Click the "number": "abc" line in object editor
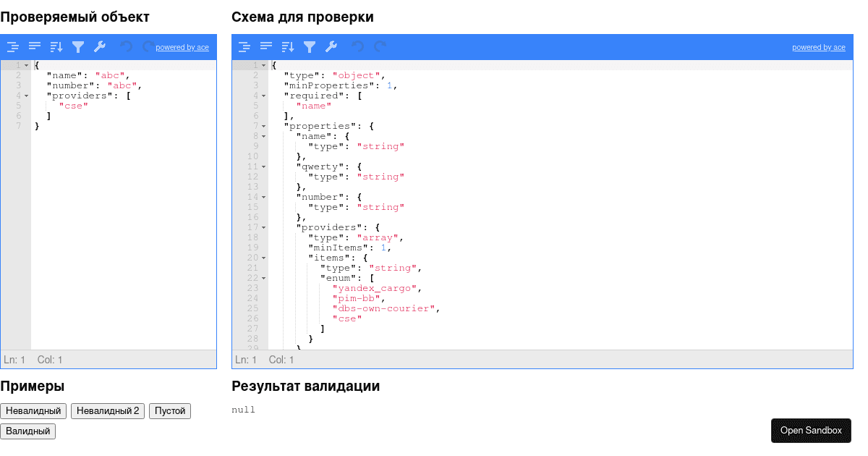Viewport: 868px width, 456px height. 94,85
